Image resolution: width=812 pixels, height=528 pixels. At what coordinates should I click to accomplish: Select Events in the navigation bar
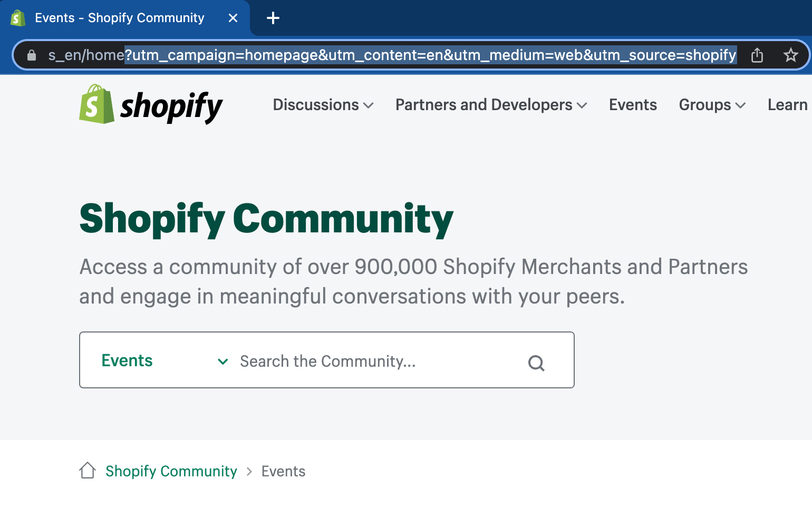[x=633, y=105]
